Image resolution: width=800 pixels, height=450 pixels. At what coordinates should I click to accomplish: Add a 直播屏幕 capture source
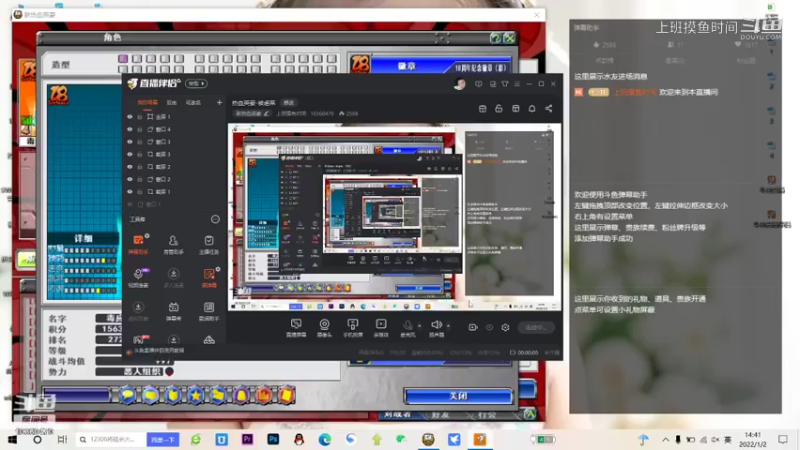296,328
